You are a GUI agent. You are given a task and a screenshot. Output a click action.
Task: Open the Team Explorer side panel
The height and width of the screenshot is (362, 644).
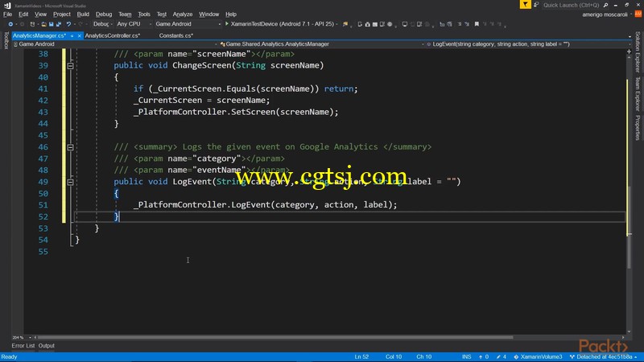[x=638, y=94]
